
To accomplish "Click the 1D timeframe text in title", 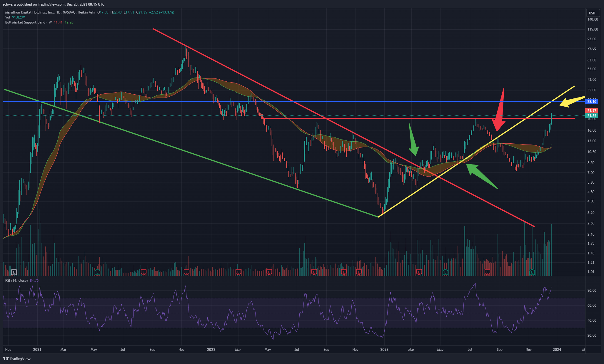I will coord(58,12).
